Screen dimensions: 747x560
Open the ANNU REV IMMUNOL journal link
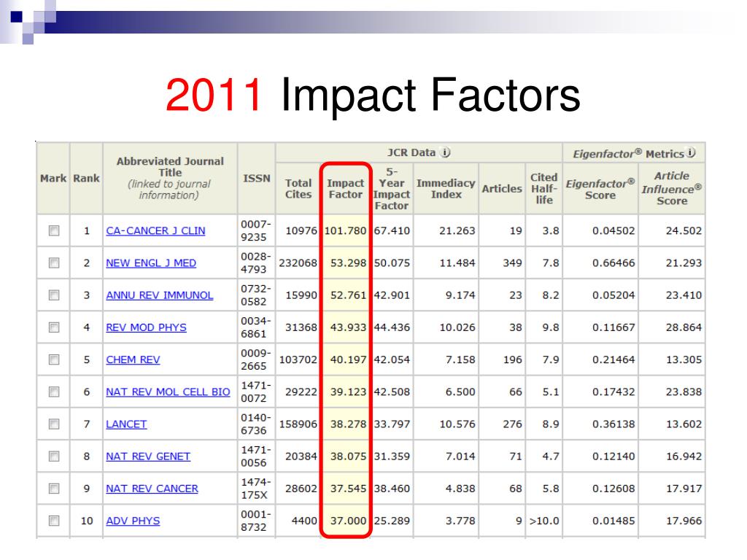160,295
